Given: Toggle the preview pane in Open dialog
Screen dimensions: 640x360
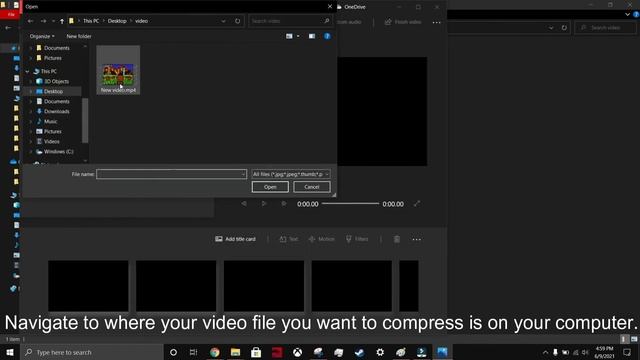Looking at the screenshot, I should (x=312, y=36).
